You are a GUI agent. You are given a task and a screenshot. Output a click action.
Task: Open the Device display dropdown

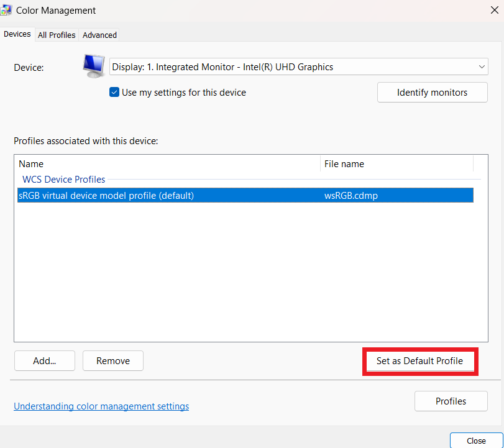click(298, 67)
